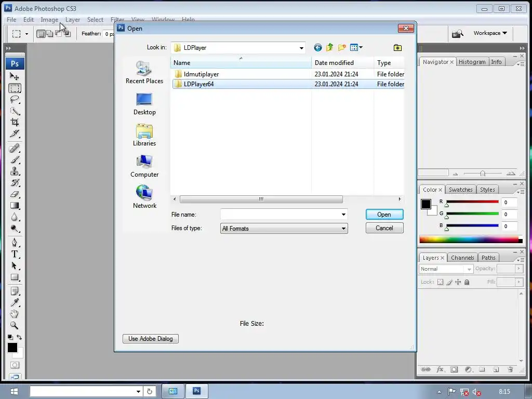The image size is (532, 399).
Task: Toggle lock all in Layers panel
Action: [x=467, y=282]
